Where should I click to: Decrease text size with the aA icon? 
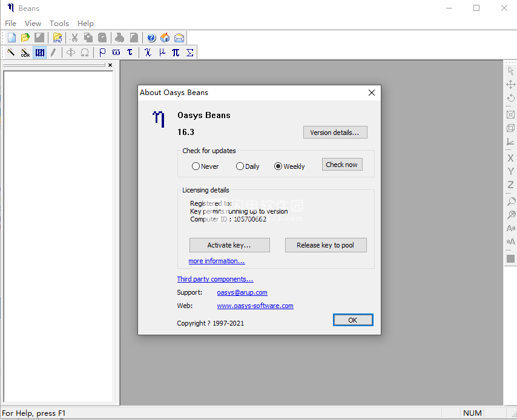pos(510,241)
